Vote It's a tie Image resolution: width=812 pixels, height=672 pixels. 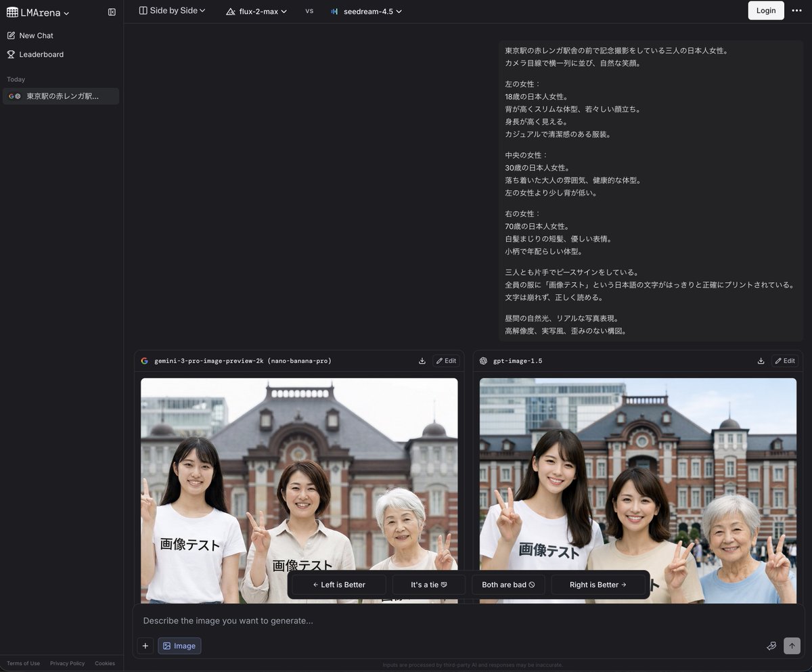pyautogui.click(x=429, y=585)
